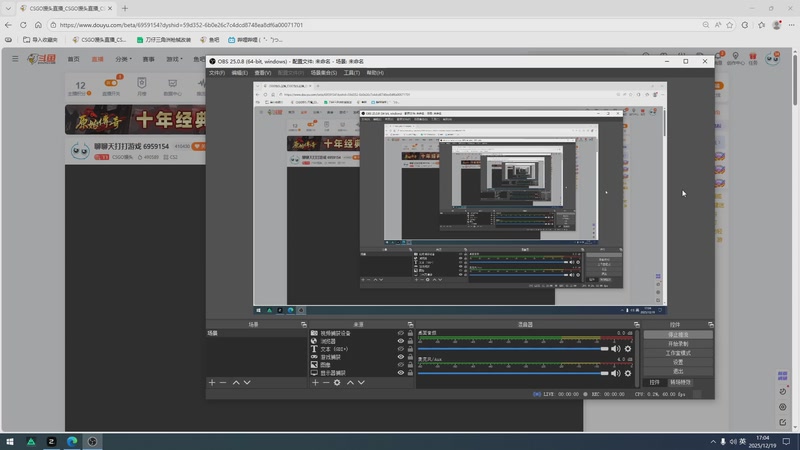Lock the 浏览器 source
The width and height of the screenshot is (800, 450).
[x=410, y=341]
